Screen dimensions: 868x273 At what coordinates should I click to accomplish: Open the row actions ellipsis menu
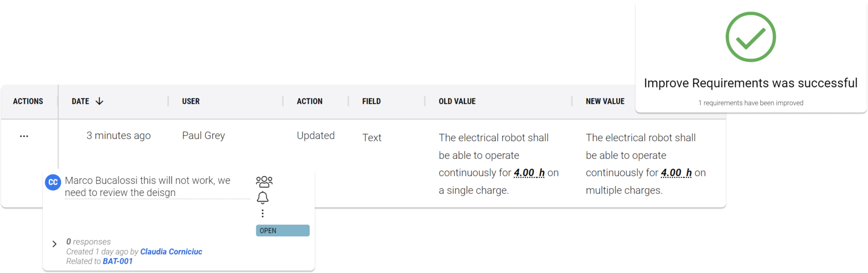point(24,136)
